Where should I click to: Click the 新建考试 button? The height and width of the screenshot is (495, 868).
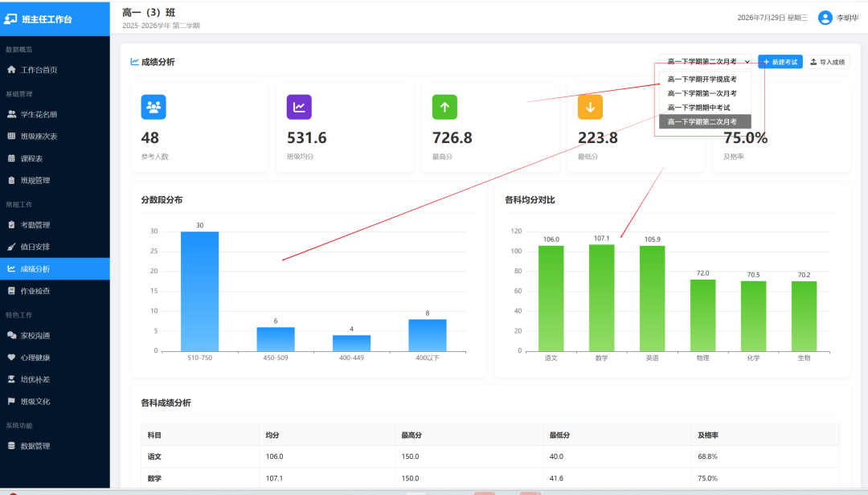[x=780, y=62]
